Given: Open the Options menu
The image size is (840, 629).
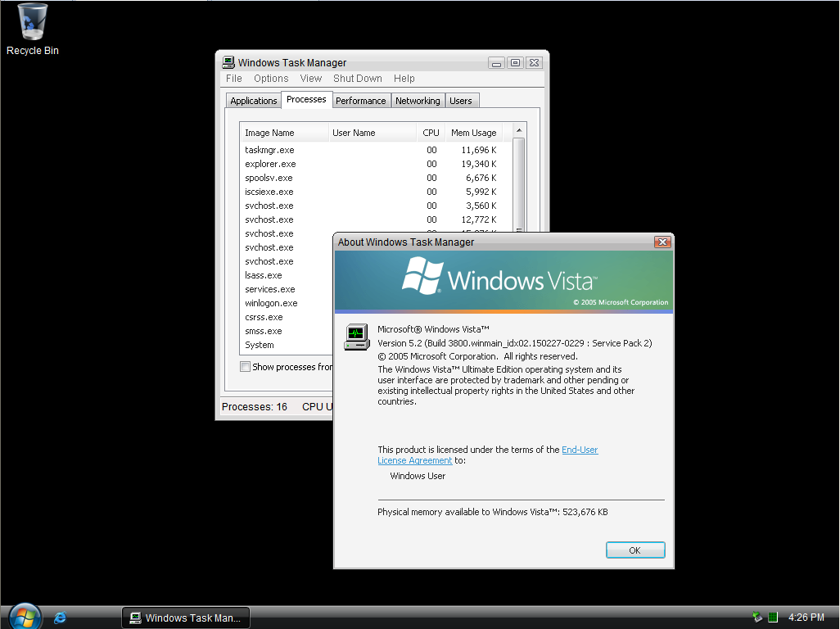Looking at the screenshot, I should click(271, 79).
